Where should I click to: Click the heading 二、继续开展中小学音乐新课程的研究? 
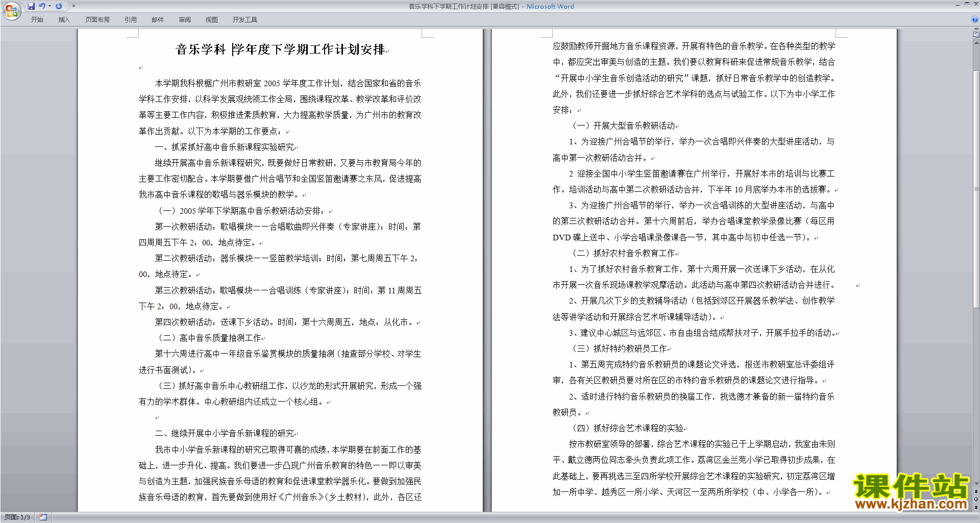(225, 433)
